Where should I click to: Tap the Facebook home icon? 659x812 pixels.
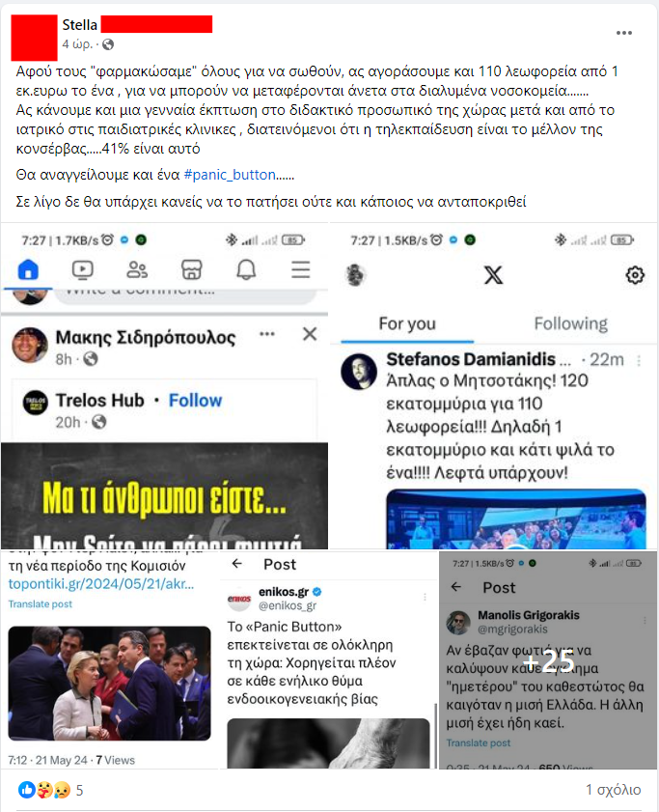point(28,269)
